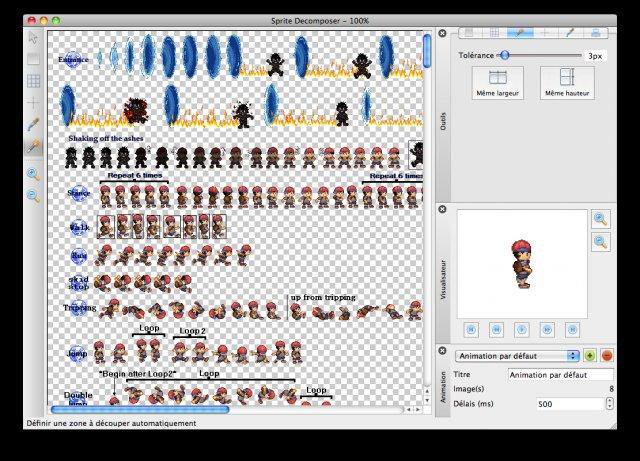
Task: Zoom out of the canvas from left toolbar
Action: (x=33, y=196)
